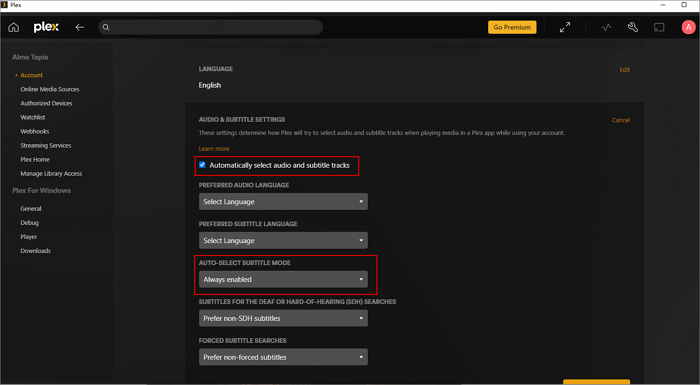Focus the Plex search field
The height and width of the screenshot is (385, 700).
(x=211, y=27)
